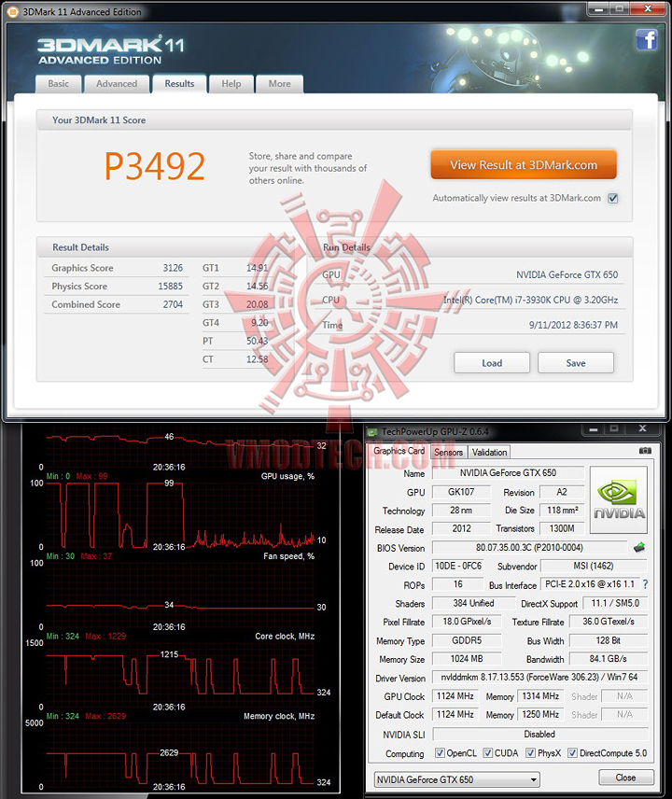Click the Device ID 10DE - 0FC6 field

coord(458,567)
